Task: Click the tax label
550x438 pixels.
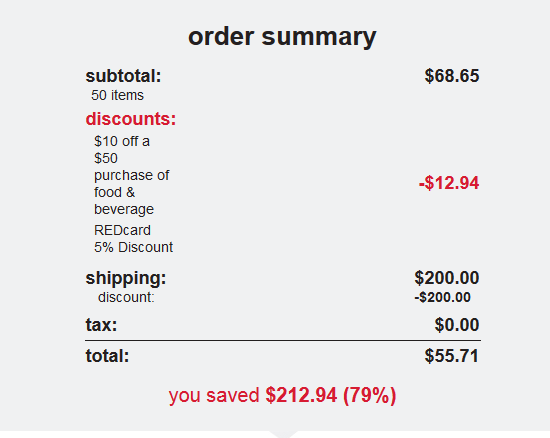Action: pyautogui.click(x=101, y=325)
